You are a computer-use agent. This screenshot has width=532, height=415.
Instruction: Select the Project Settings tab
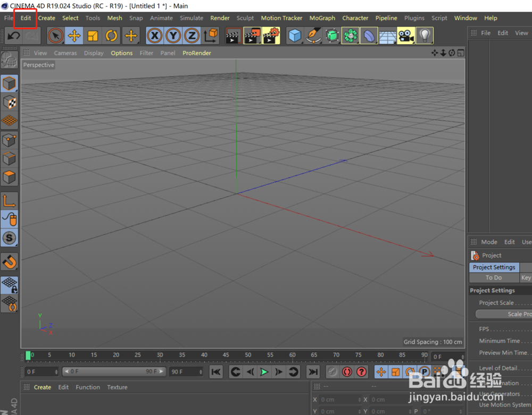pyautogui.click(x=494, y=267)
